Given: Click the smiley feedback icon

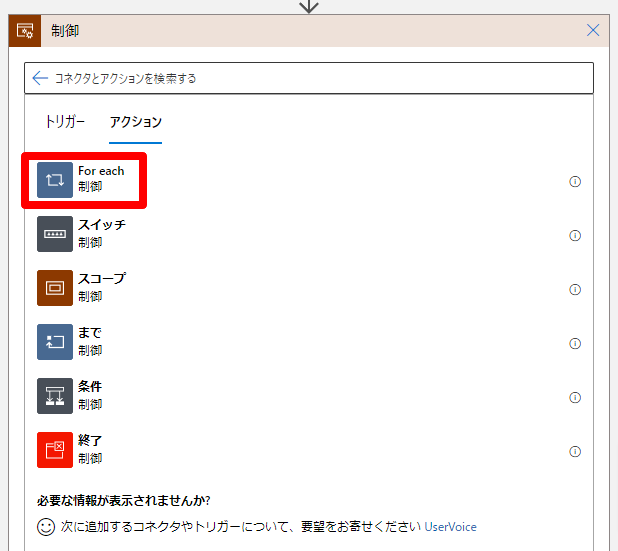Looking at the screenshot, I should coord(46,527).
